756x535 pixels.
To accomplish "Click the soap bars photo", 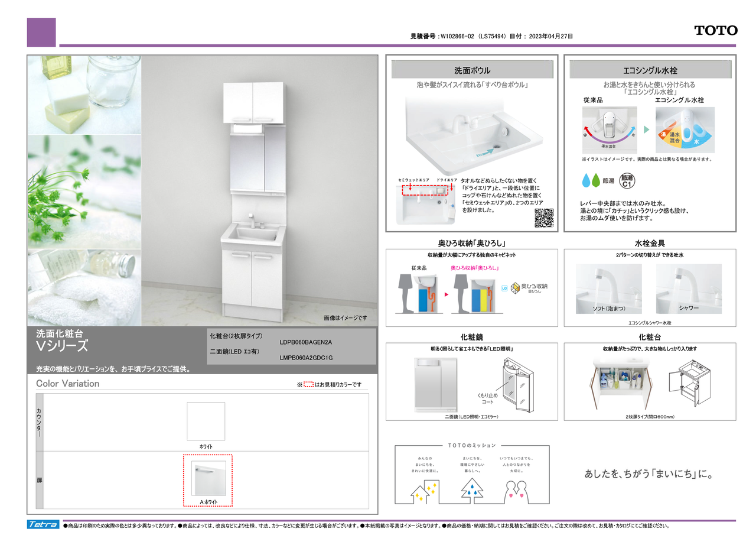I will click(84, 96).
